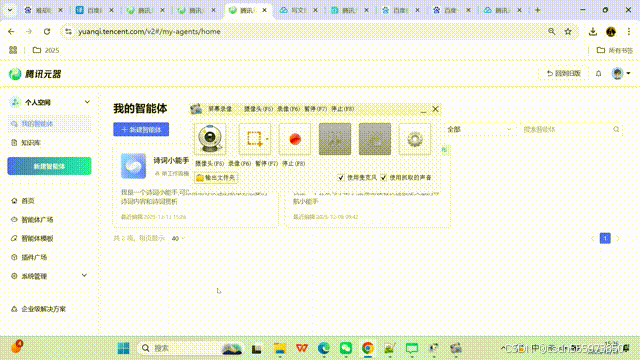
Task: Go to the next page arrow in pagination
Action: 618,238
